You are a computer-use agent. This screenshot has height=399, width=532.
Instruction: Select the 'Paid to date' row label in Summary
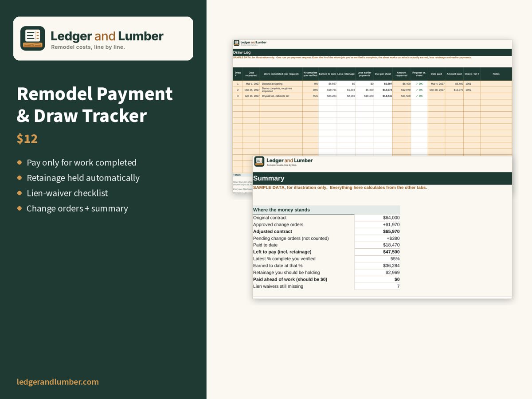pyautogui.click(x=266, y=245)
